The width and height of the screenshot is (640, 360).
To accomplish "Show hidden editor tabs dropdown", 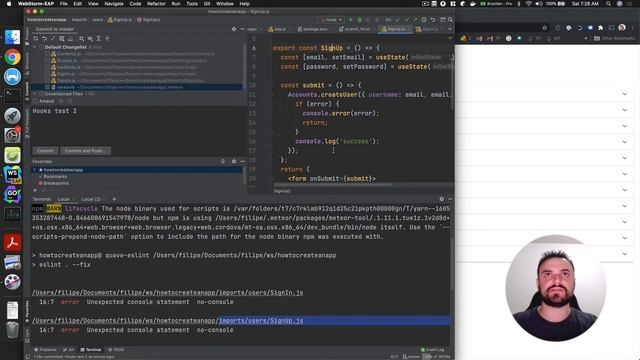I will [449, 29].
